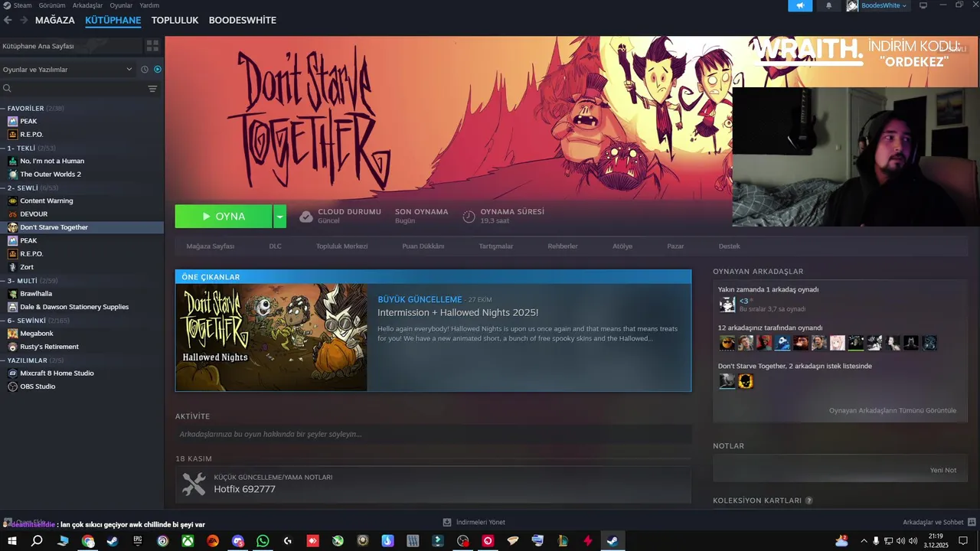Open BOODESWHİTE profile tab
This screenshot has width=980, height=551.
242,20
